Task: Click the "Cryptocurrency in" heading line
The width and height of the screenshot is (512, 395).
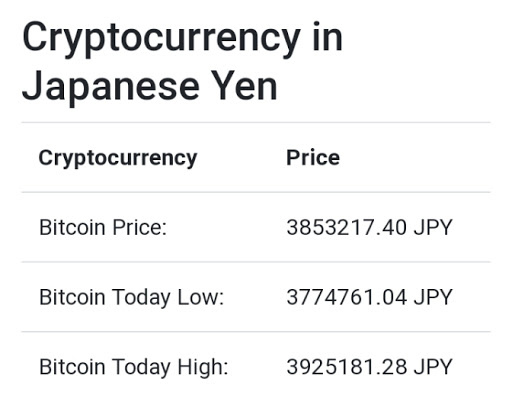Action: 182,39
